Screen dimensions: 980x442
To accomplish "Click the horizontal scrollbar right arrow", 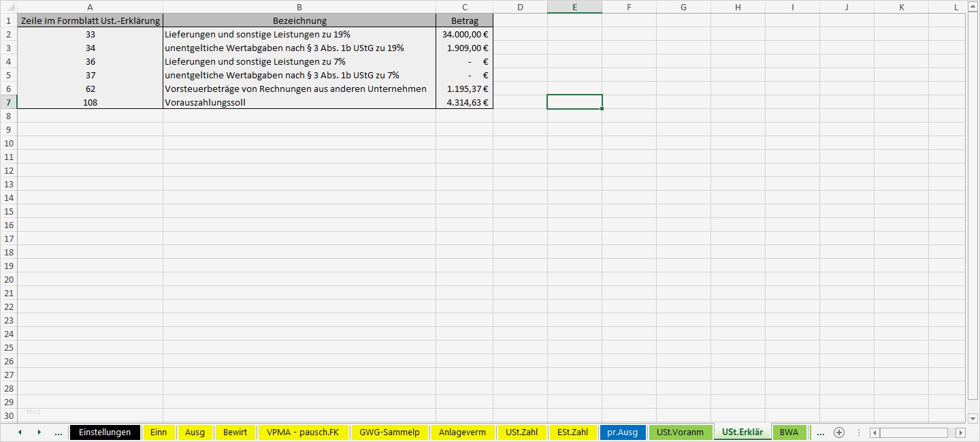I will pos(961,432).
